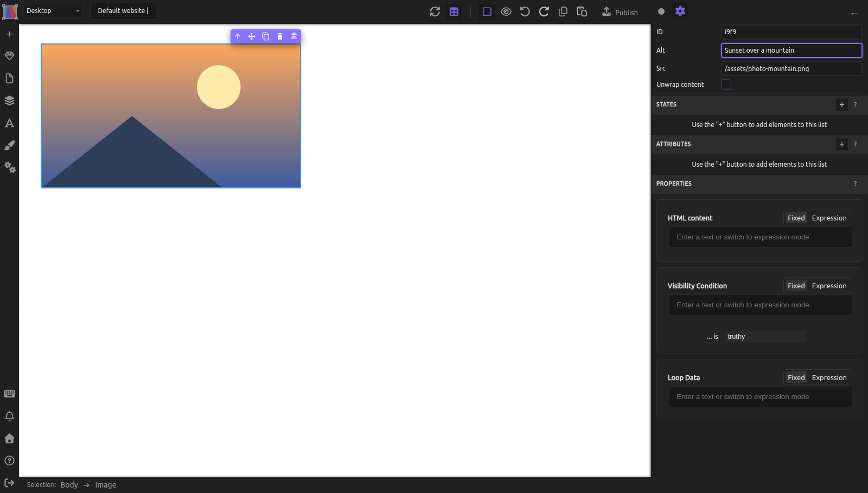Click the Alt text input field
This screenshot has width=868, height=493.
[x=792, y=50]
